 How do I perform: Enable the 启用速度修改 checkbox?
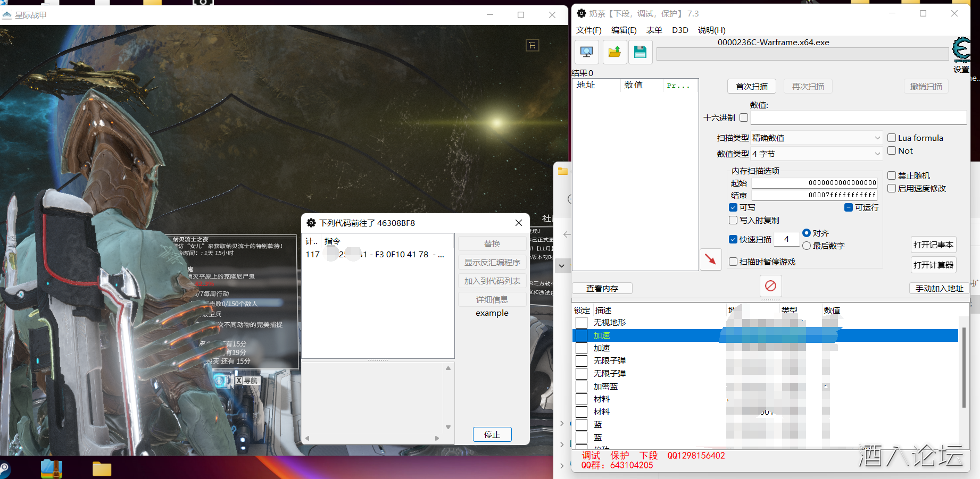892,188
